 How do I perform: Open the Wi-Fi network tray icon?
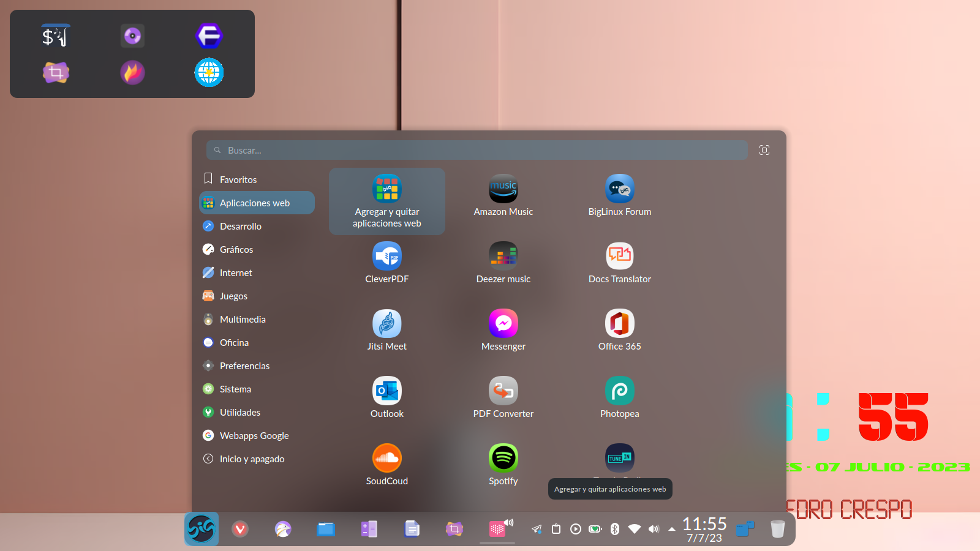pos(635,529)
